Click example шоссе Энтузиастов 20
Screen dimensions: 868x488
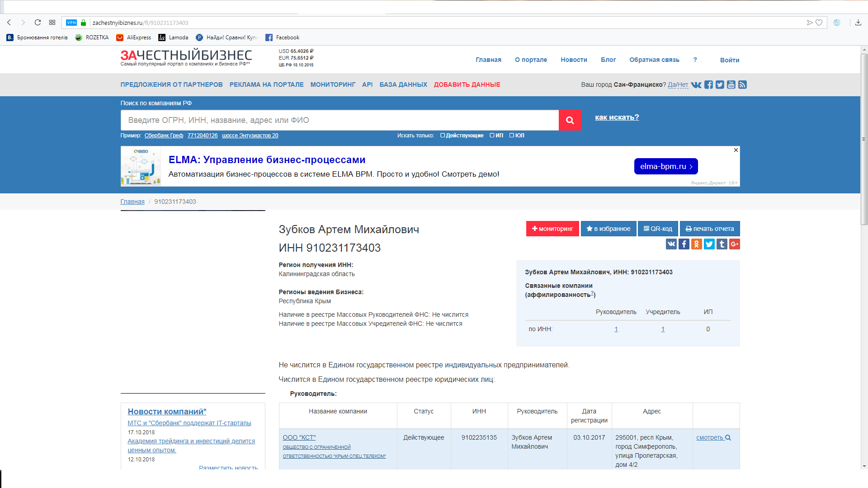250,136
